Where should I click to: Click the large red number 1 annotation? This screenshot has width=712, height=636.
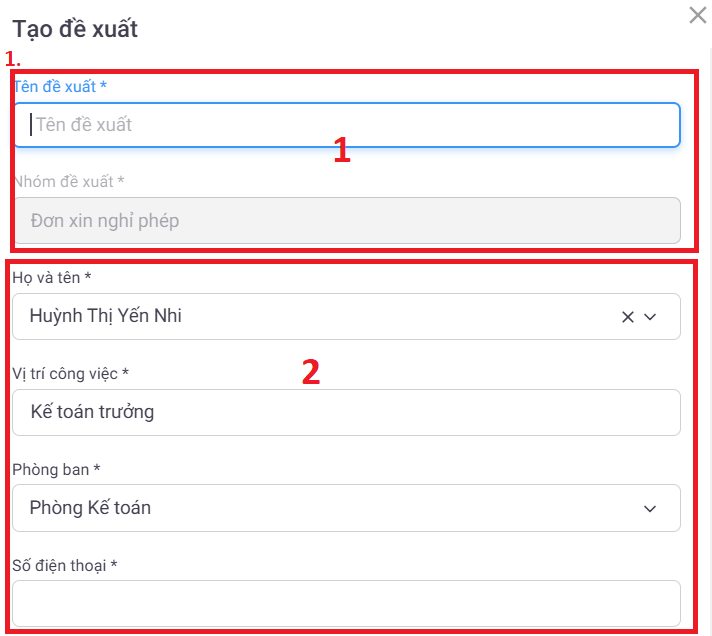click(x=342, y=152)
